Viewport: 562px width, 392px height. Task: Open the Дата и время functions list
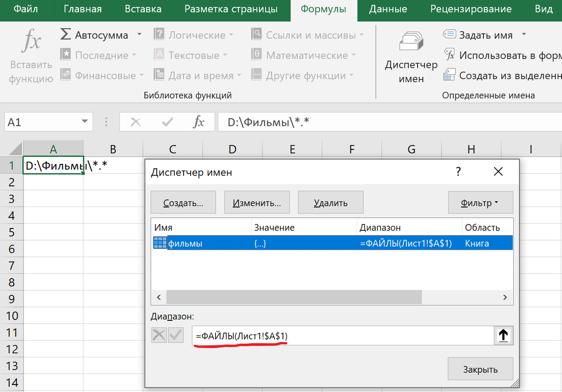[198, 75]
